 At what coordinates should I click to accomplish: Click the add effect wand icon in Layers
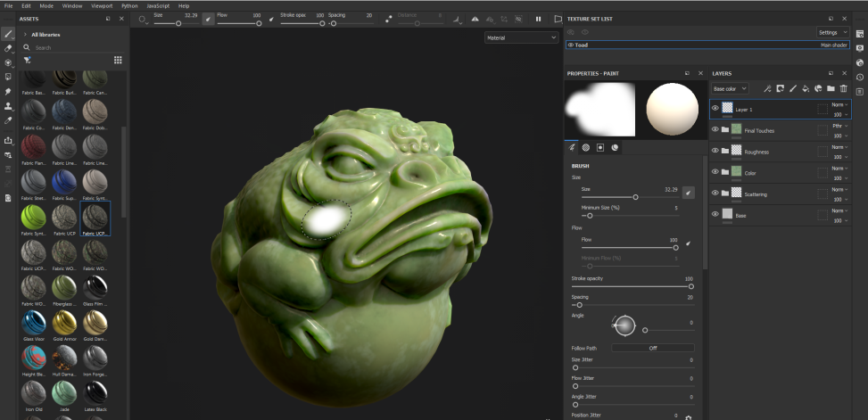(x=767, y=88)
